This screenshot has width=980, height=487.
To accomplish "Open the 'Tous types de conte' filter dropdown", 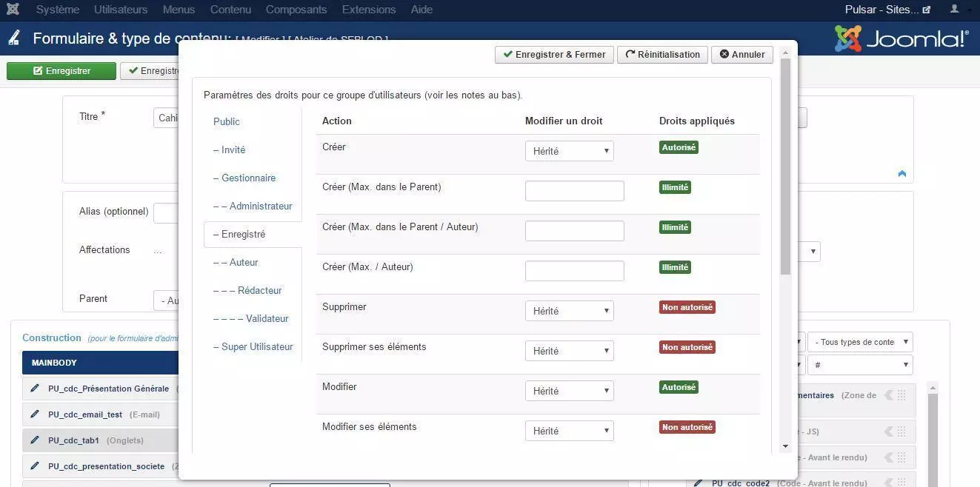I will tap(860, 342).
